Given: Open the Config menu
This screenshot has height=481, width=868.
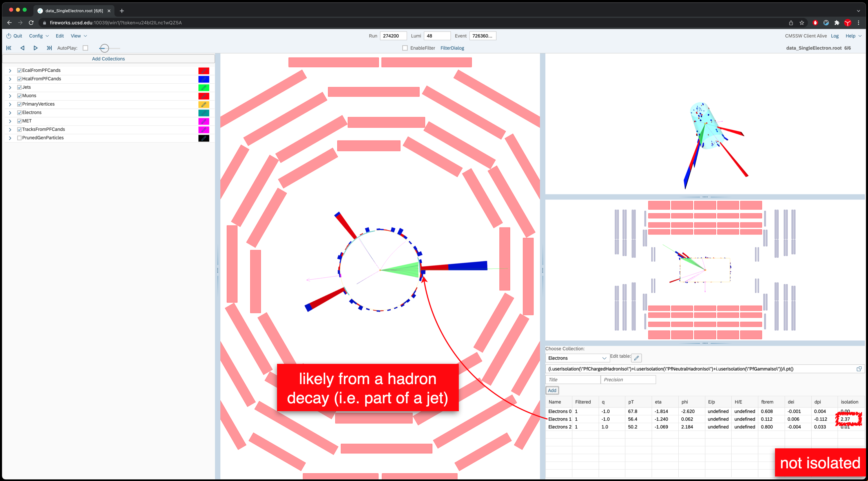Looking at the screenshot, I should [x=39, y=36].
